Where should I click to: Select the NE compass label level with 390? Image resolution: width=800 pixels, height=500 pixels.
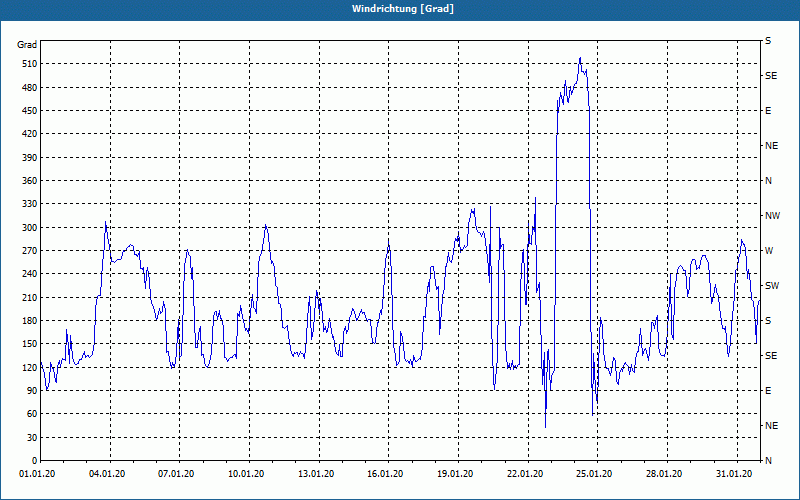click(771, 146)
